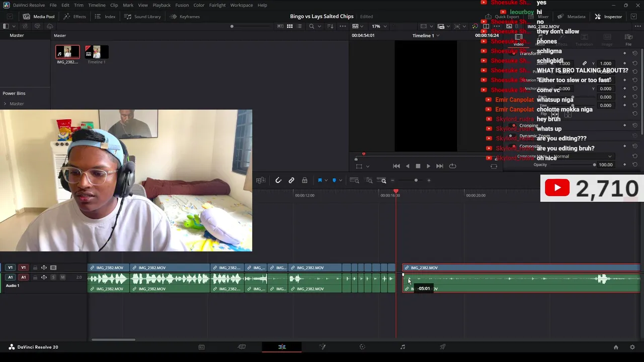Adjust the media pool thumbnail size slider
644x362 pixels.
(231, 26)
